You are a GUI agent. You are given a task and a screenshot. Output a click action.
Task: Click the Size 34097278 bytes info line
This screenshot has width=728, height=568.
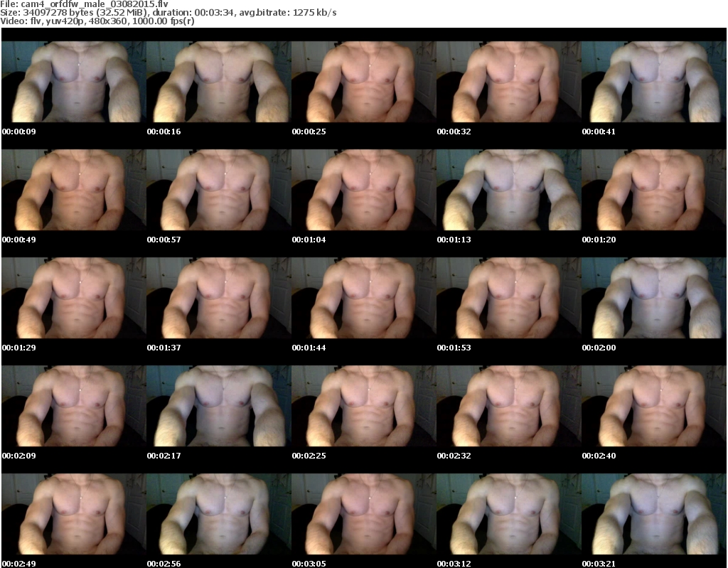(168, 13)
